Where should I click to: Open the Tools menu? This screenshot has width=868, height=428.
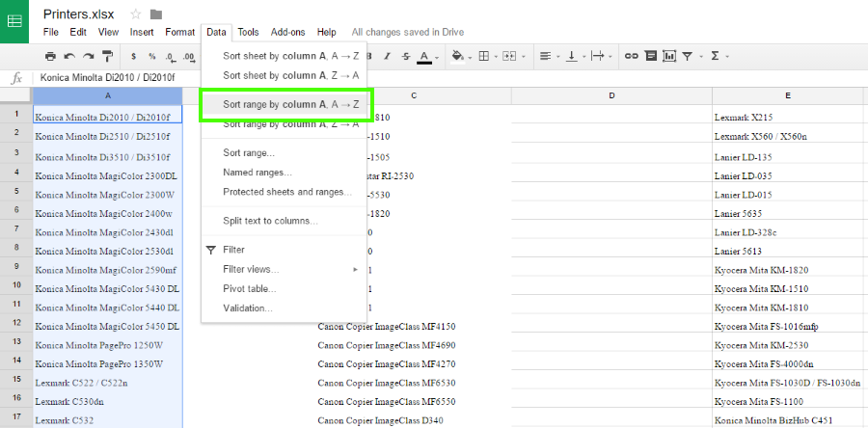coord(248,32)
